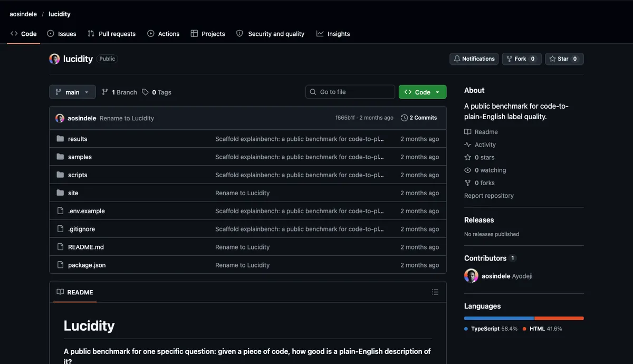View the 0 stars link
The image size is (633, 364).
(479, 157)
